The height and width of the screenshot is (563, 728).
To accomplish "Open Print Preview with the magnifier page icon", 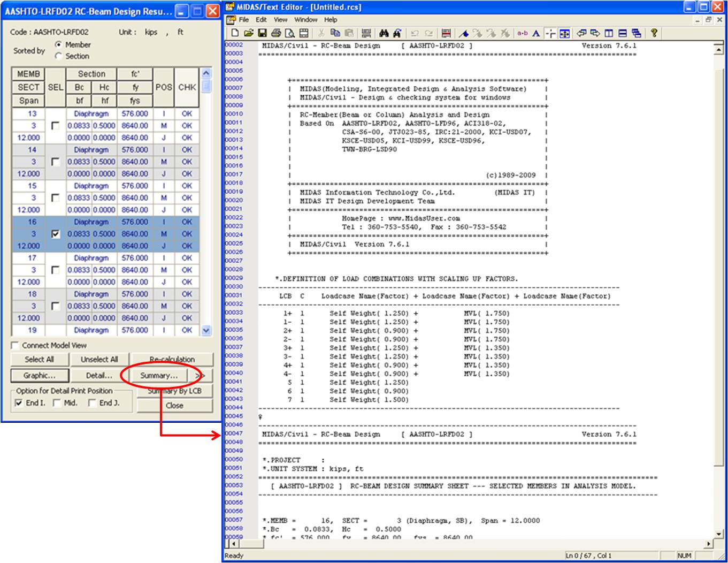I will [290, 33].
